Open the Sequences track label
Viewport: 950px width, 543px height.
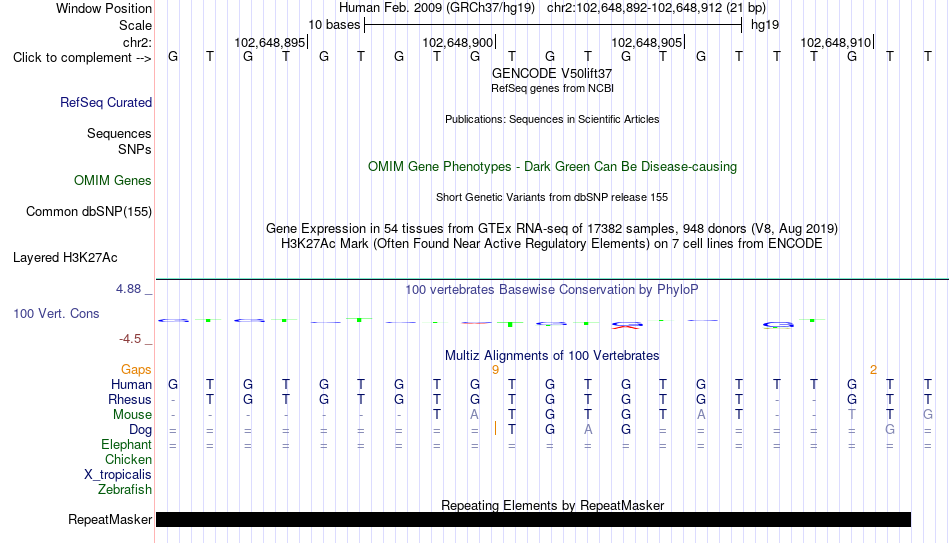119,133
